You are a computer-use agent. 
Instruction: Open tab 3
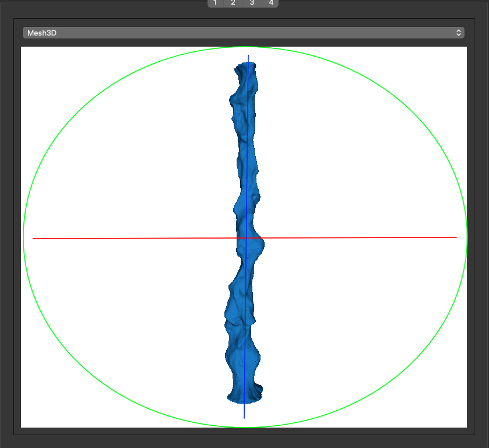tap(252, 3)
